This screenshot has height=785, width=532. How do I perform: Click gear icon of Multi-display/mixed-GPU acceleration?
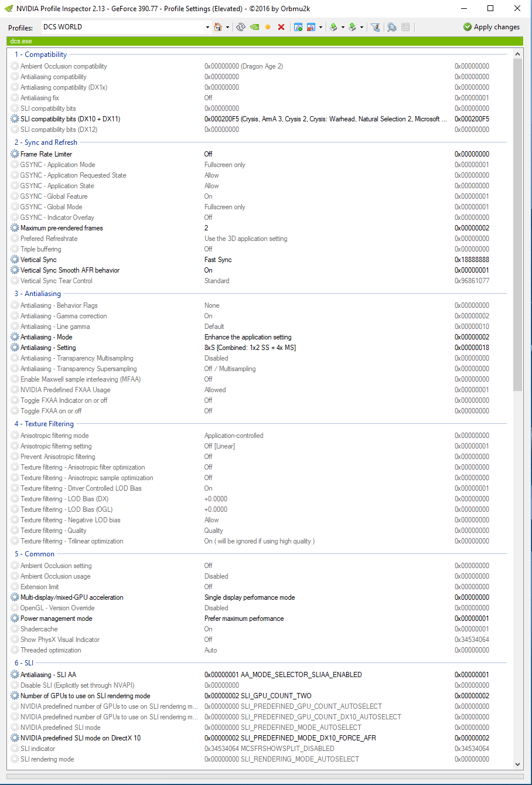[15, 597]
